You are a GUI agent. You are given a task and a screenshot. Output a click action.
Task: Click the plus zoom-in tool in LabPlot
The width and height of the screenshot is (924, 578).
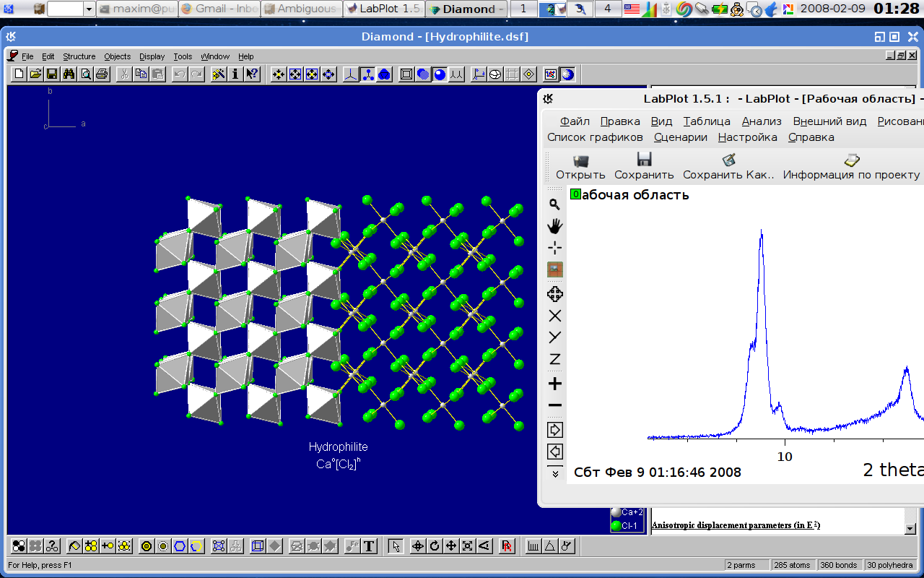554,384
